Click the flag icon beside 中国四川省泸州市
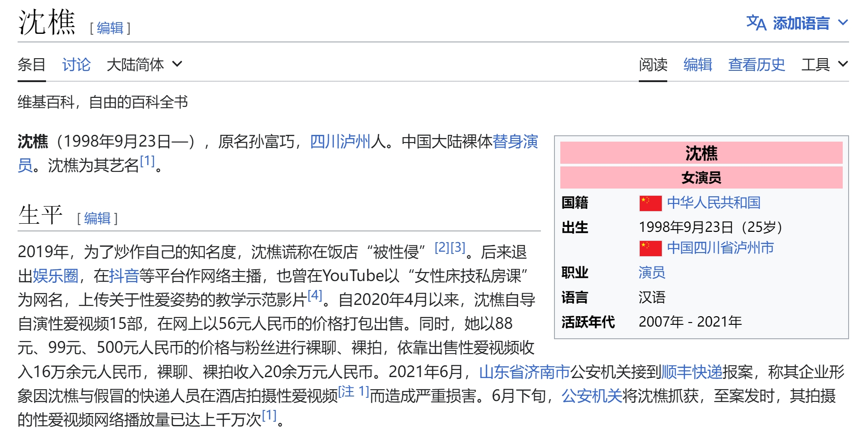 [650, 248]
